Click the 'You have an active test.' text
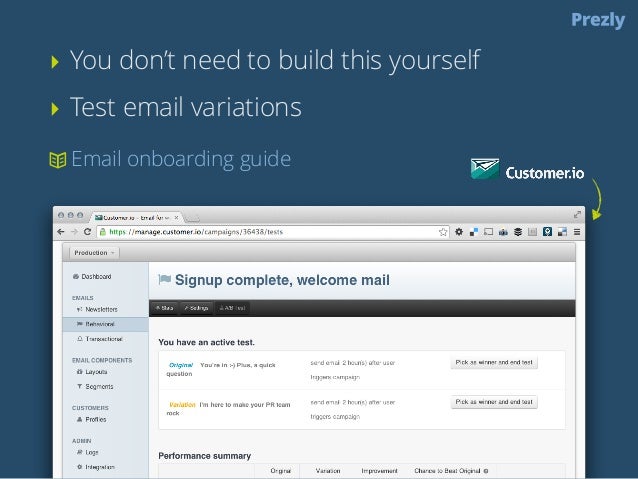 [206, 342]
